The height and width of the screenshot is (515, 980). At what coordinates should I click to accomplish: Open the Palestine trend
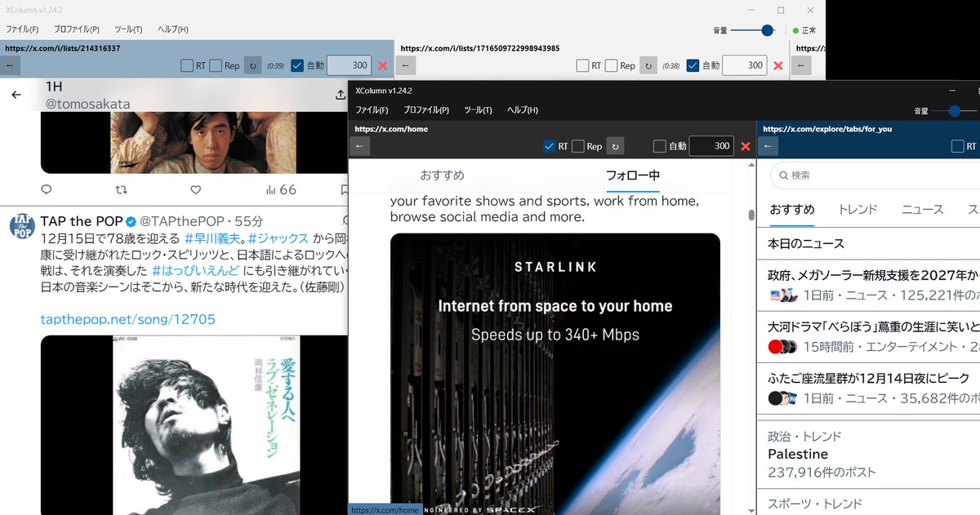[x=798, y=454]
